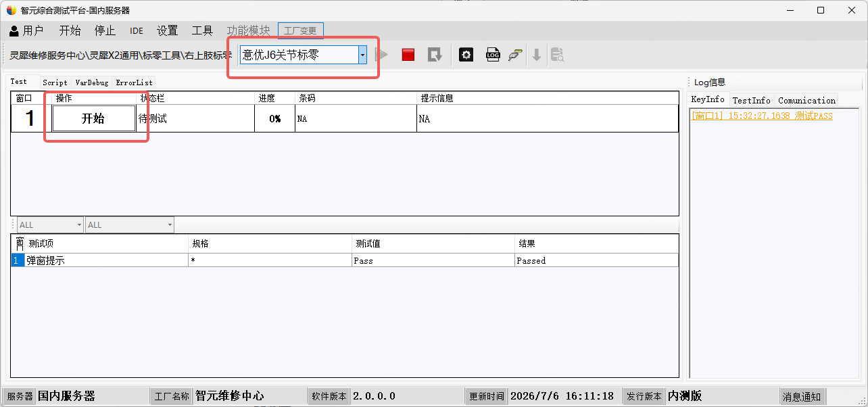Expand the 意优J6关节标零 dropdown arrow
This screenshot has width=868, height=407.
[x=362, y=55]
